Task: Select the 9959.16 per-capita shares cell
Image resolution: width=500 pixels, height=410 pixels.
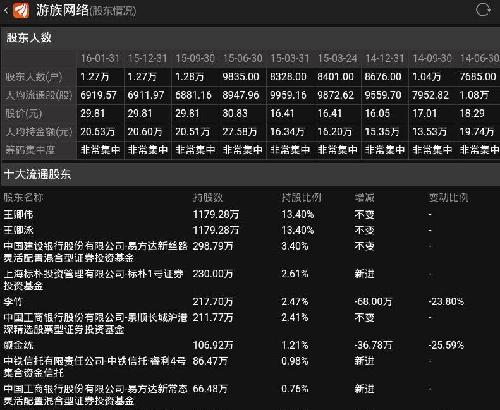Action: 288,96
